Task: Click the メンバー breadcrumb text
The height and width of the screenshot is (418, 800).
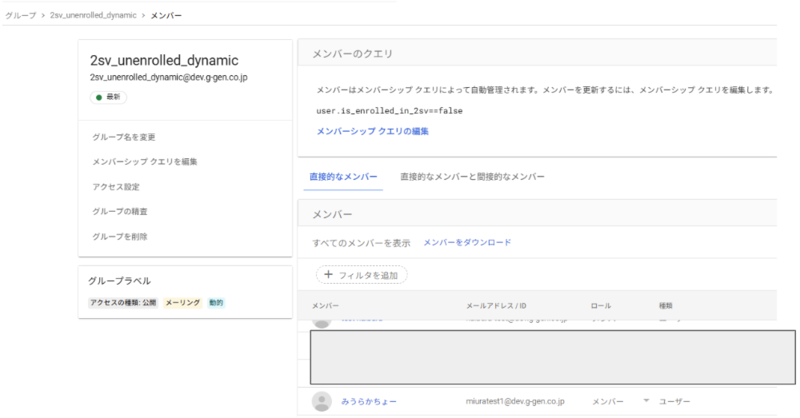Action: 166,15
